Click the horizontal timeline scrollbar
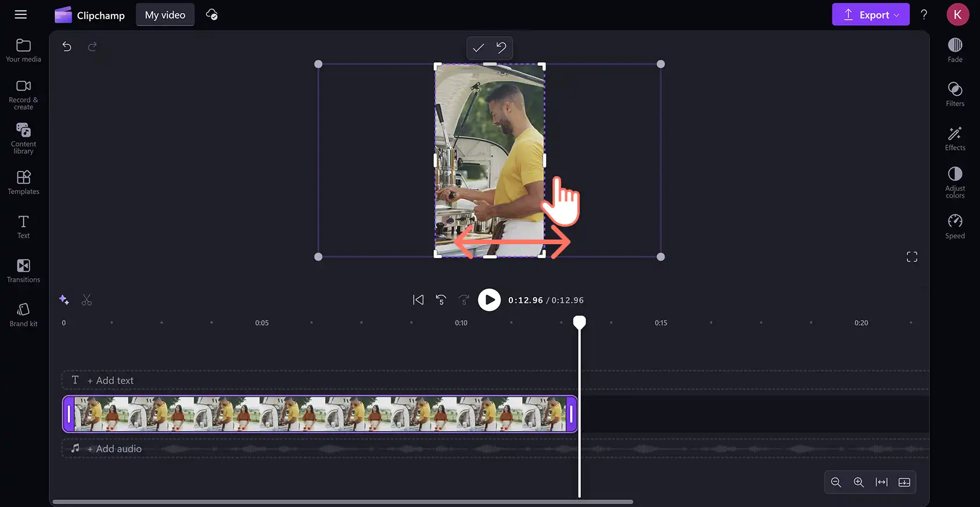 point(343,502)
